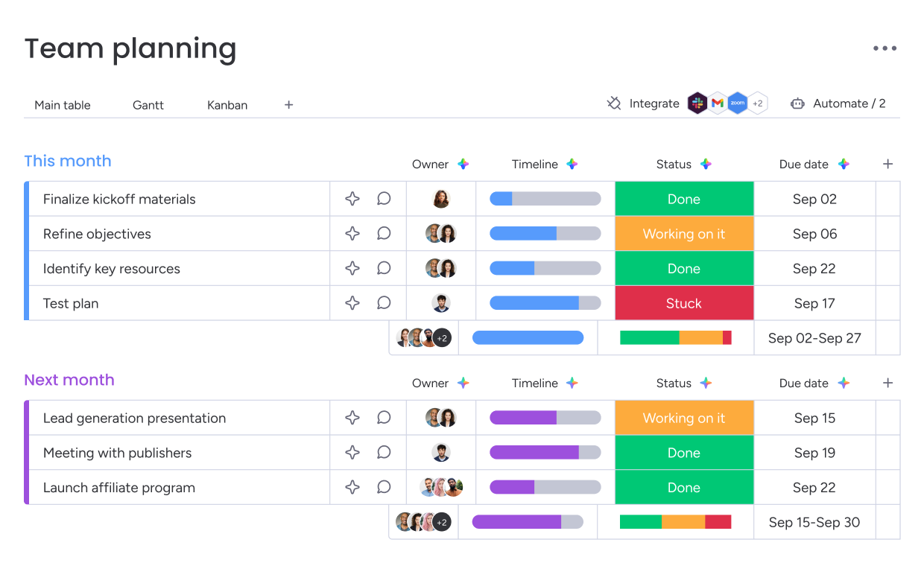Click the AI sparkle icon for Launch affiliate program
The width and height of the screenshot is (924, 563).
pos(352,488)
